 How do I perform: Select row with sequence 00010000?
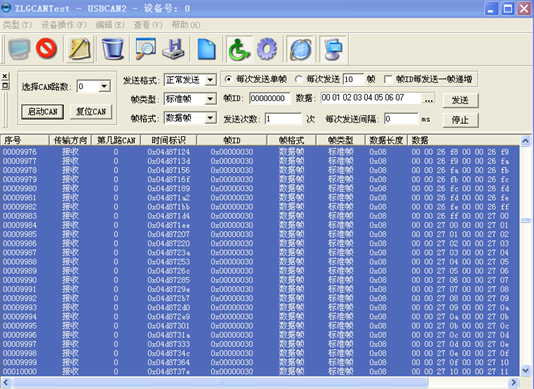tap(260, 371)
